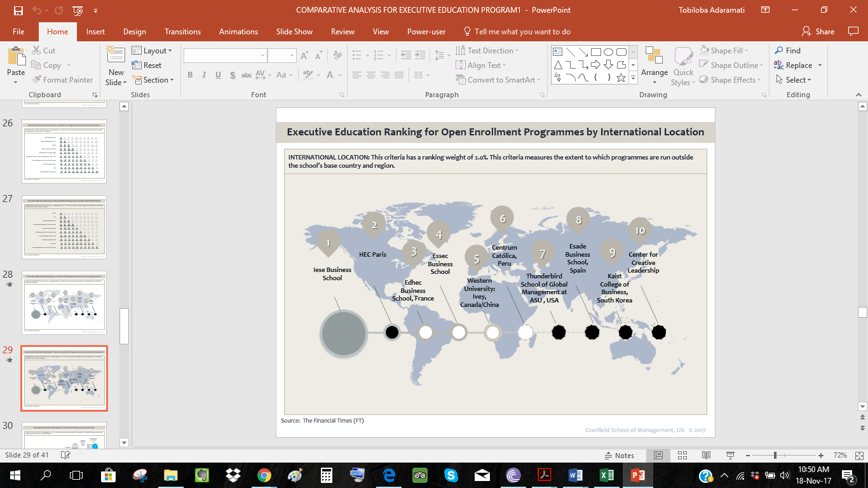
Task: Expand the shapes gallery More arrow
Action: point(633,78)
